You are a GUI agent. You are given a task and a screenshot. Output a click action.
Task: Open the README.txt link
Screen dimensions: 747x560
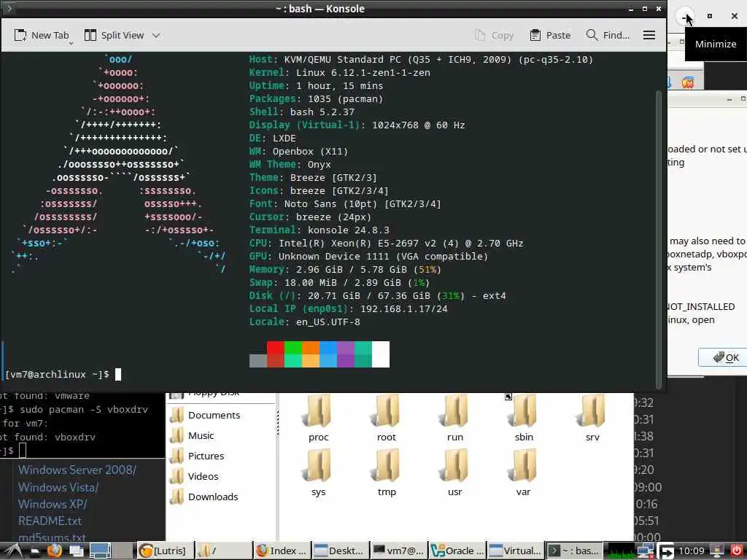(50, 521)
